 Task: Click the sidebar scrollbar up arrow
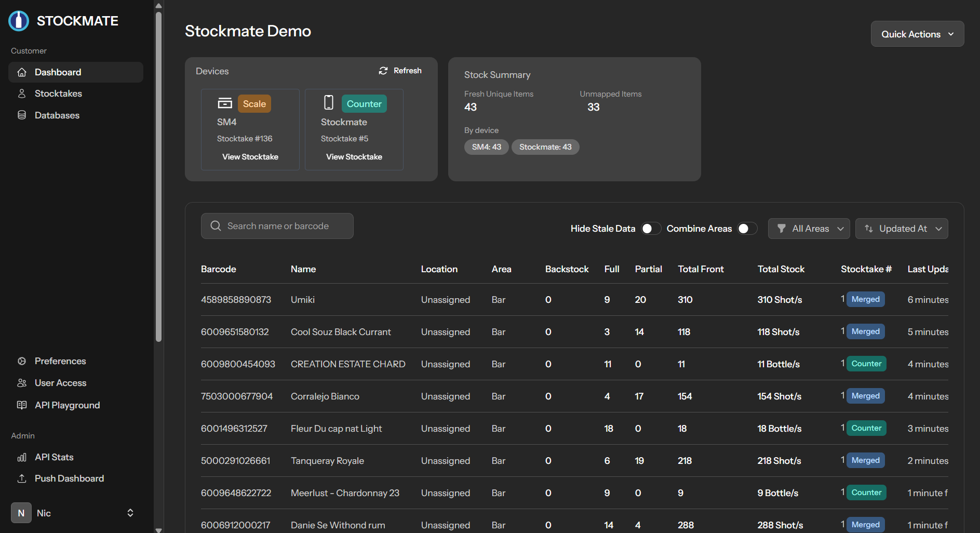159,6
